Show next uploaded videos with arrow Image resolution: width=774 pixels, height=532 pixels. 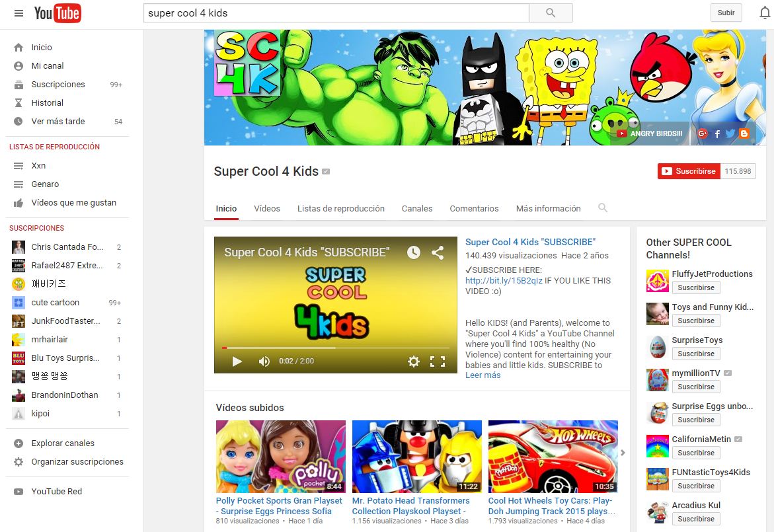(x=623, y=453)
